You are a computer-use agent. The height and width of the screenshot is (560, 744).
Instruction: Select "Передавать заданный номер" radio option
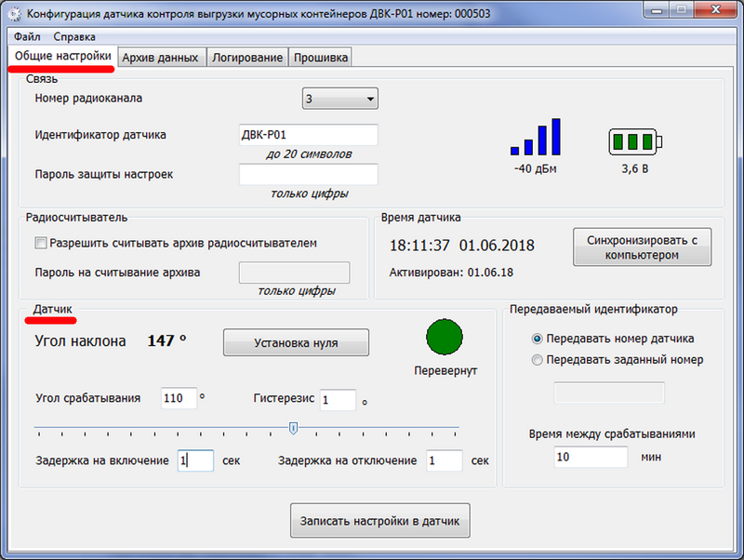click(x=538, y=360)
